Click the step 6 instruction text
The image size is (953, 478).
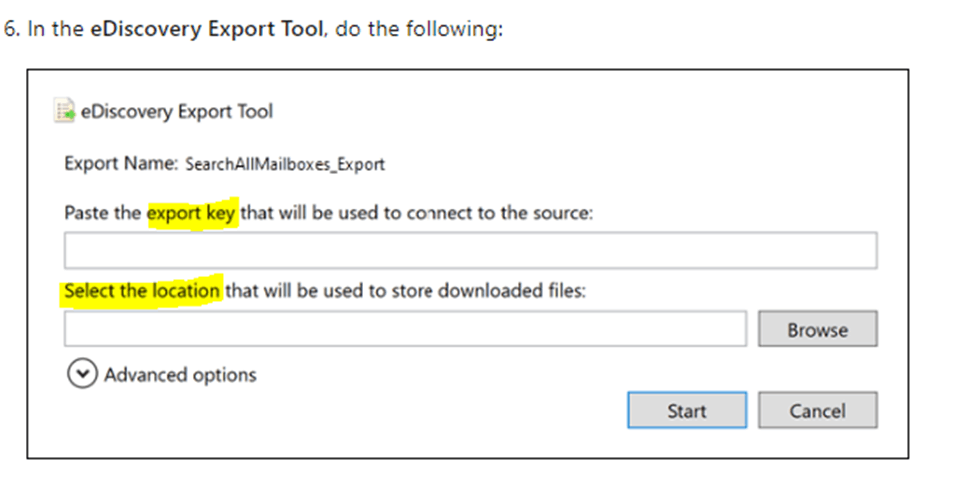click(253, 29)
